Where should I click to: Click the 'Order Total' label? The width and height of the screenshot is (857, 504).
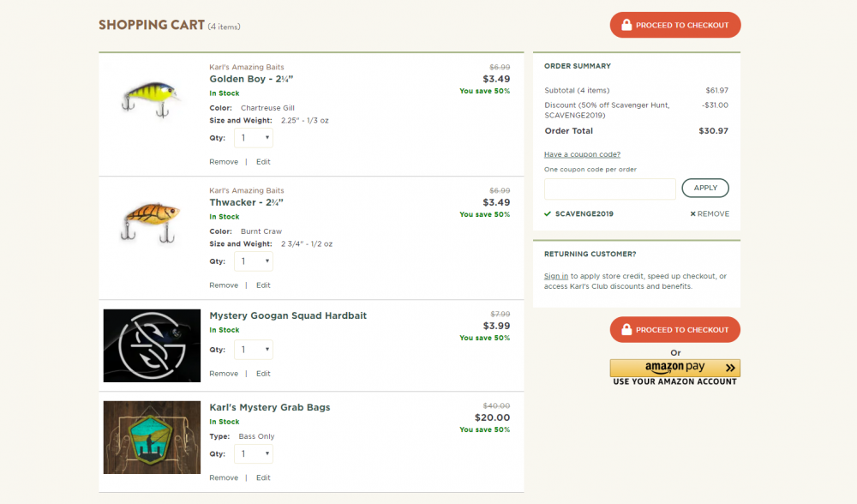568,130
